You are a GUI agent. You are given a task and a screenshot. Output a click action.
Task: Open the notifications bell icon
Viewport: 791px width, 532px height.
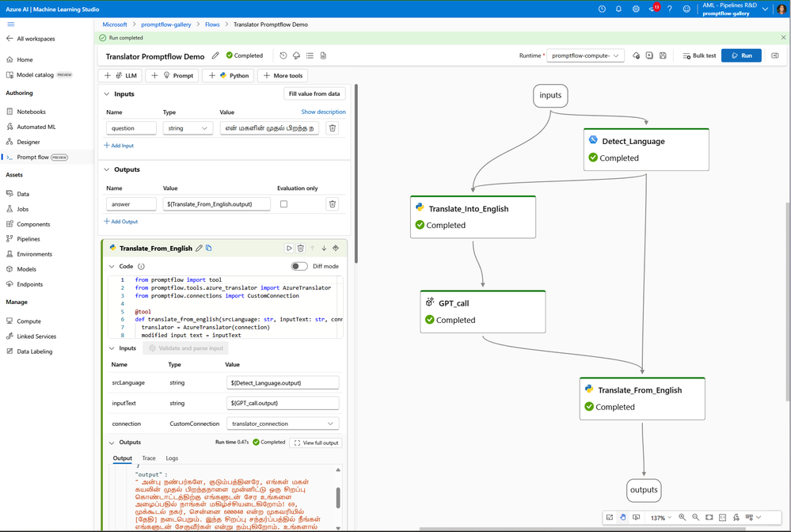click(618, 9)
